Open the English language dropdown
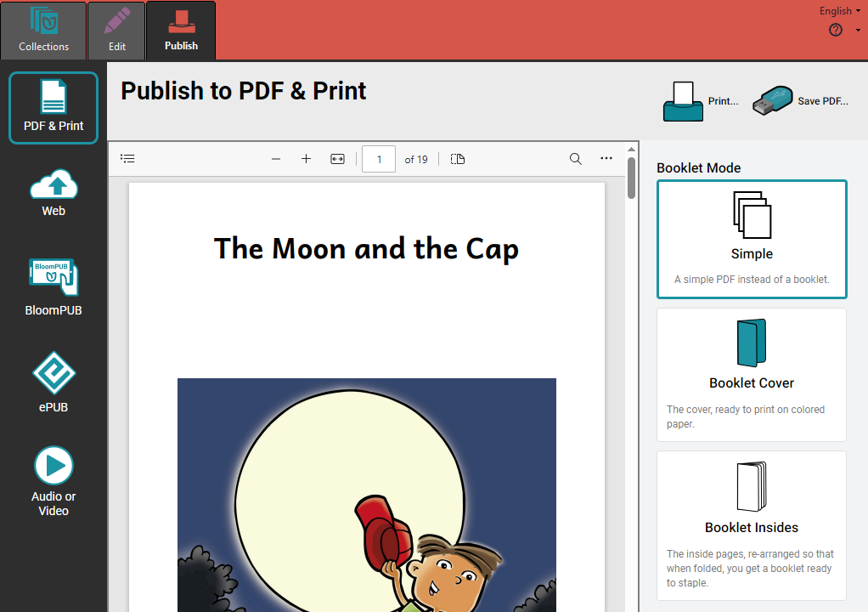The image size is (868, 612). pos(840,11)
